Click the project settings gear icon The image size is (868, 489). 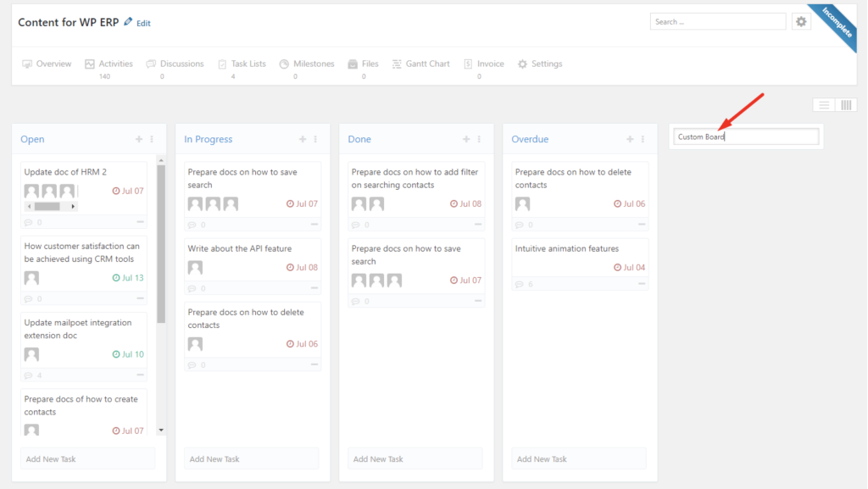tap(801, 21)
